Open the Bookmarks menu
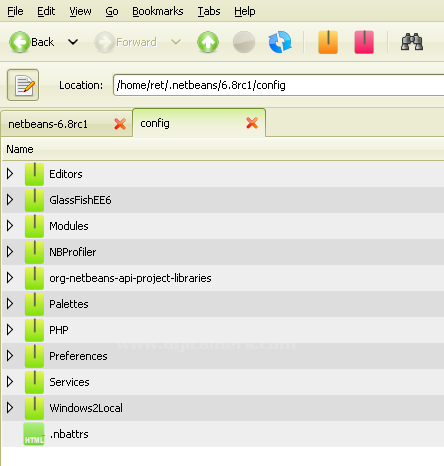 pyautogui.click(x=158, y=11)
